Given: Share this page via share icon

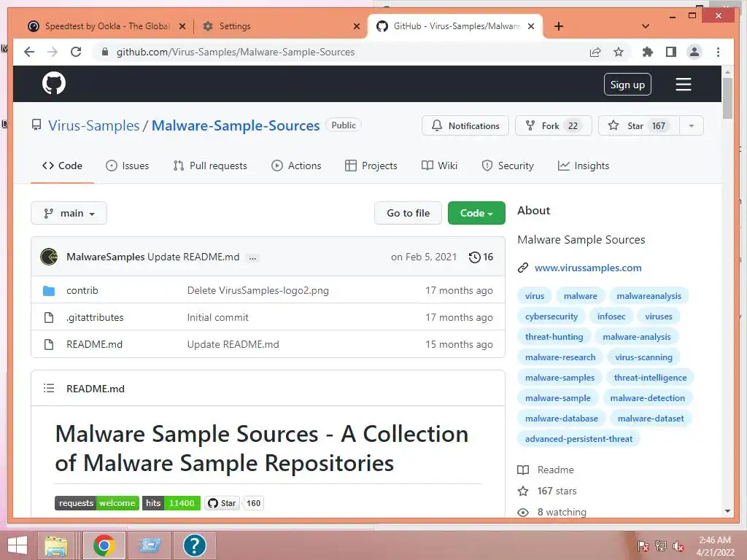Looking at the screenshot, I should point(595,52).
